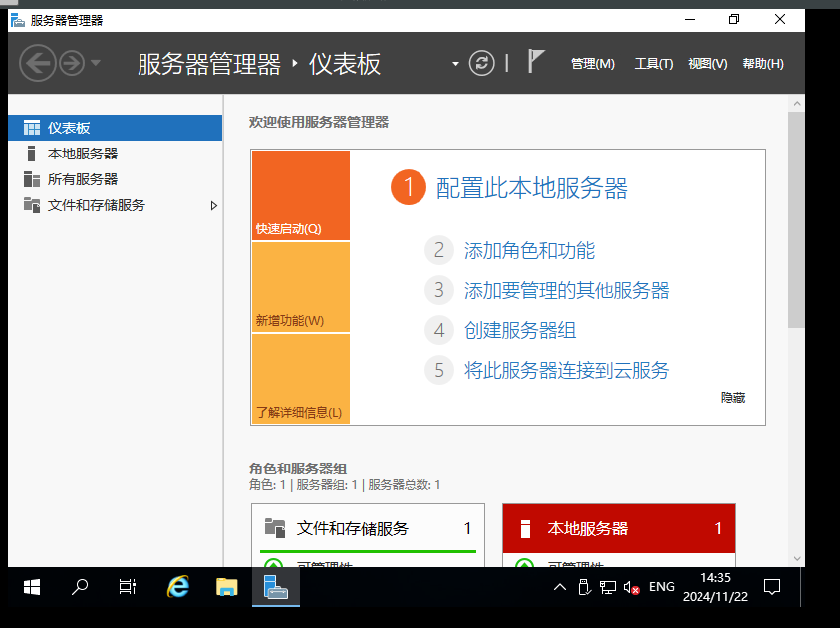Select the 新增功能(W) tile
The image size is (840, 628).
click(x=301, y=287)
